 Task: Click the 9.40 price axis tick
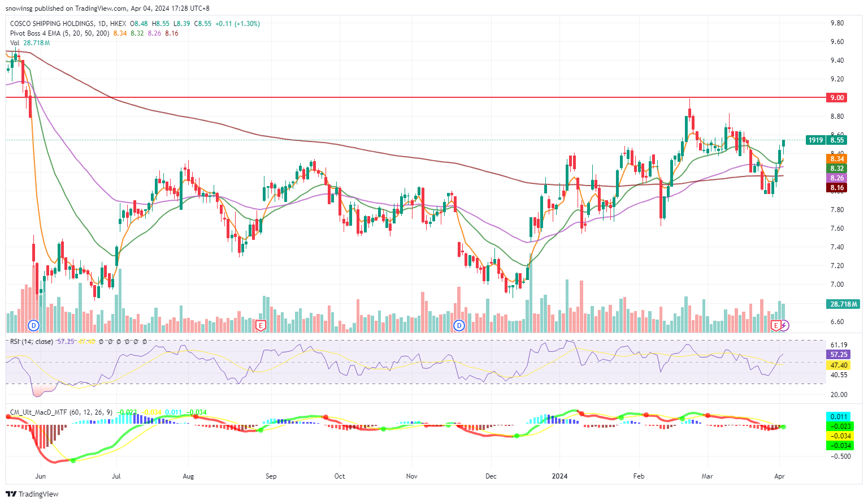point(837,61)
